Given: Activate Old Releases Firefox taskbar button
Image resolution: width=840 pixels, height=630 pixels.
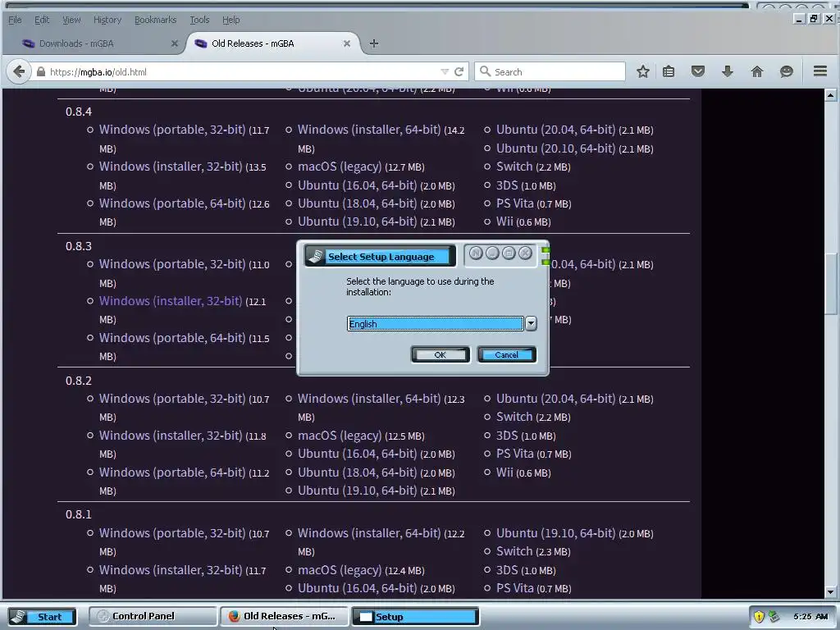Looking at the screenshot, I should click(x=284, y=616).
